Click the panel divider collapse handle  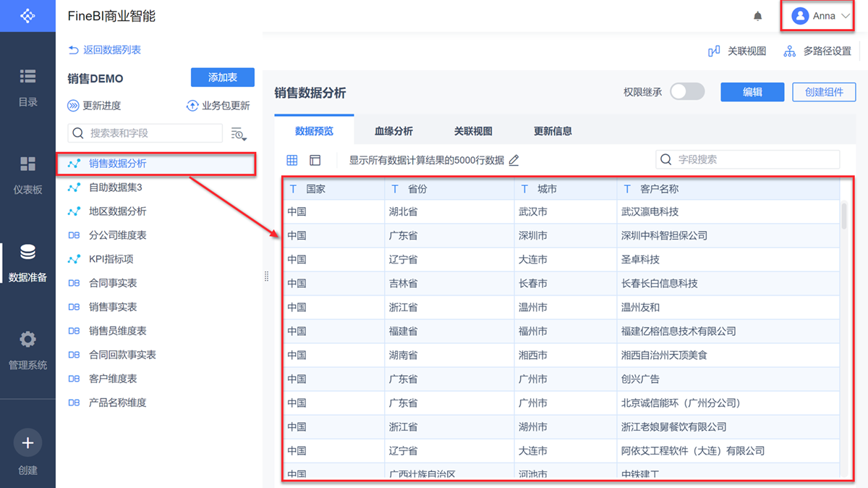pos(266,277)
